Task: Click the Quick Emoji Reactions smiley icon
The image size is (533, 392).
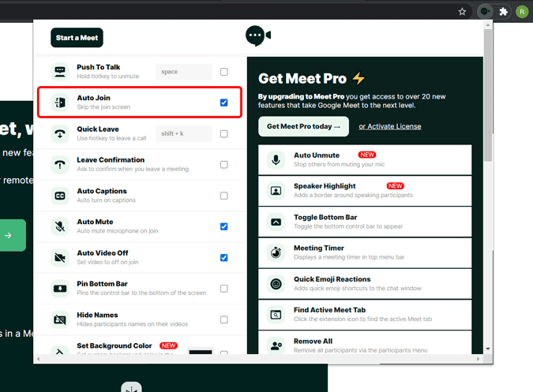Action: click(276, 284)
